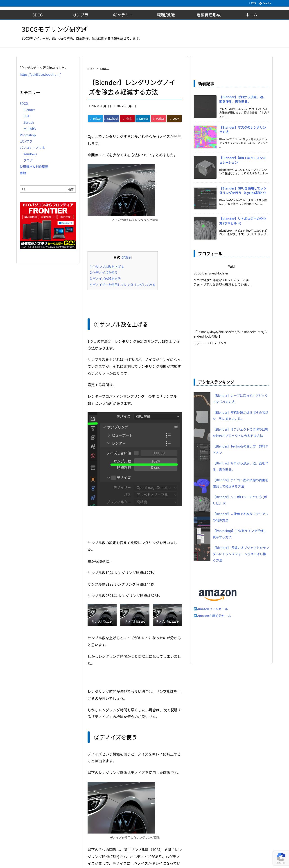Open the Windows category link
289x868 pixels.
pyautogui.click(x=30, y=154)
